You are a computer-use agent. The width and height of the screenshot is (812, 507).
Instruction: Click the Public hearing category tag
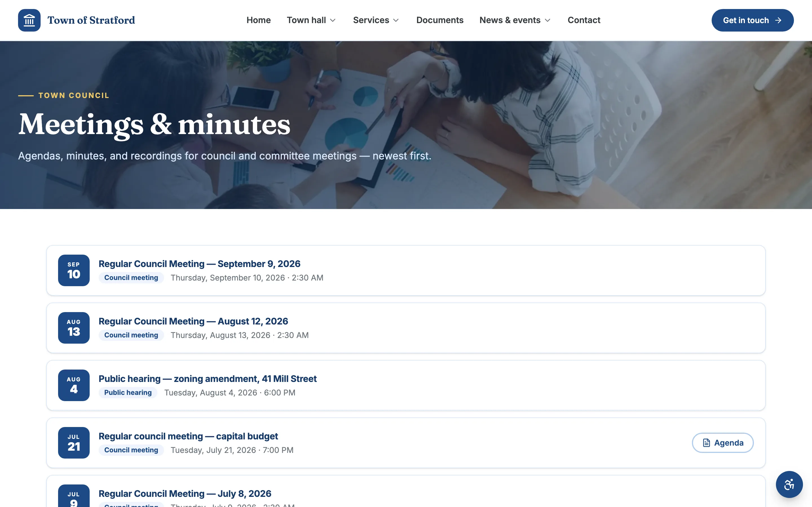[128, 392]
